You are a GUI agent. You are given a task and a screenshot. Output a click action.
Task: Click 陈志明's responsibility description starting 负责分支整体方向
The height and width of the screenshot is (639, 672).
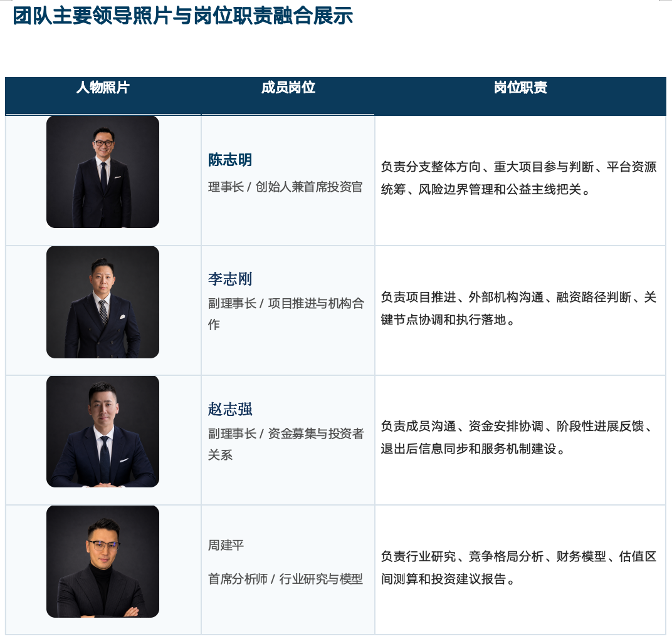(518, 178)
